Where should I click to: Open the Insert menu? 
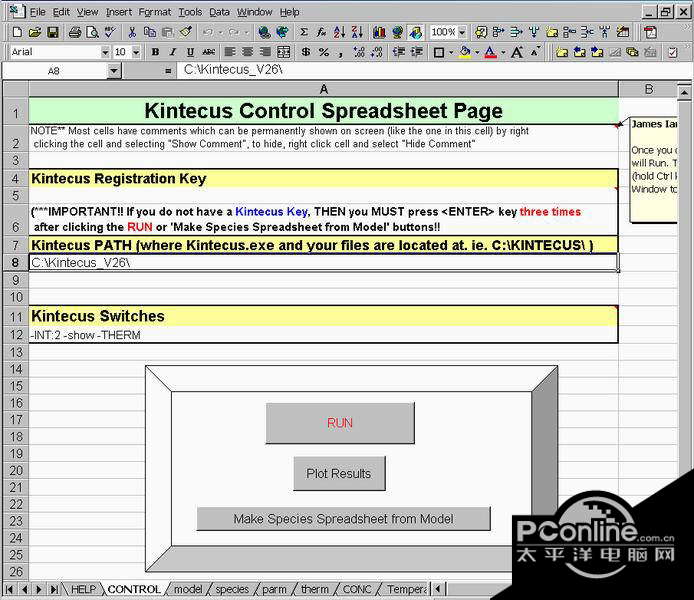click(x=119, y=12)
